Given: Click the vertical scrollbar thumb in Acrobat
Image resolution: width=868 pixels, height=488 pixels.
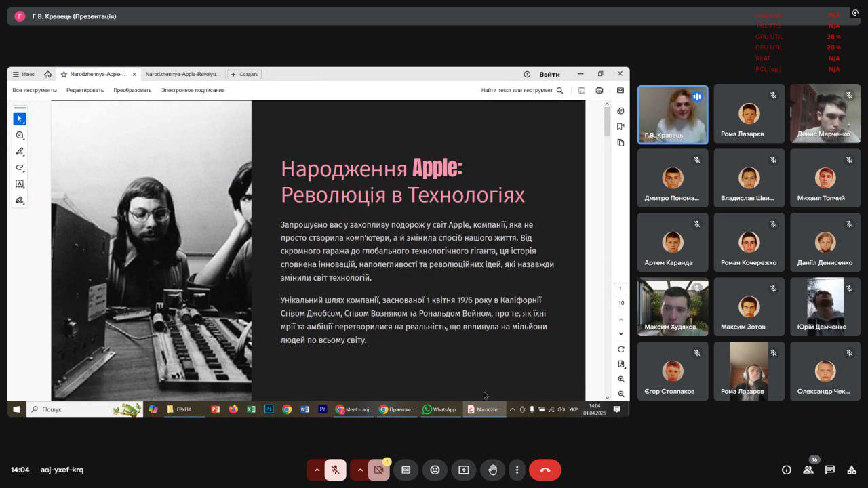Looking at the screenshot, I should (x=608, y=121).
